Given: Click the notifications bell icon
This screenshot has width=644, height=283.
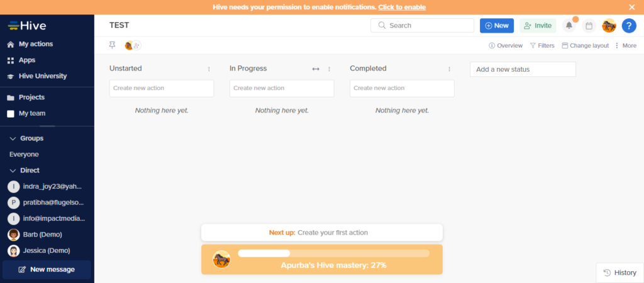Looking at the screenshot, I should point(569,26).
